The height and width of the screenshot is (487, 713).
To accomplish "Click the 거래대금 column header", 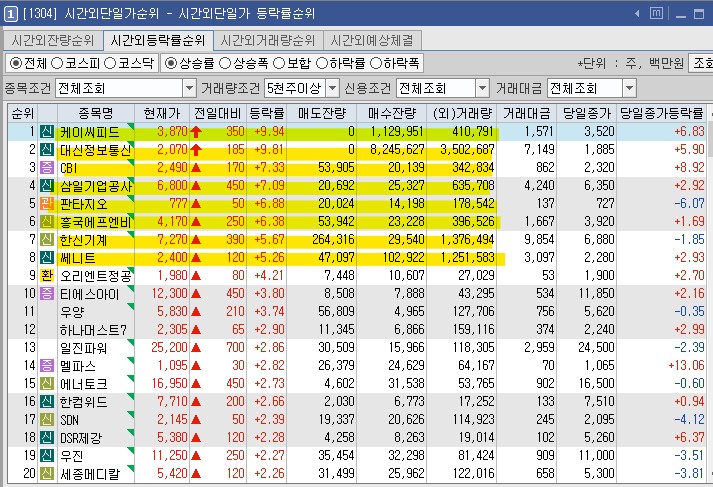I will click(527, 113).
